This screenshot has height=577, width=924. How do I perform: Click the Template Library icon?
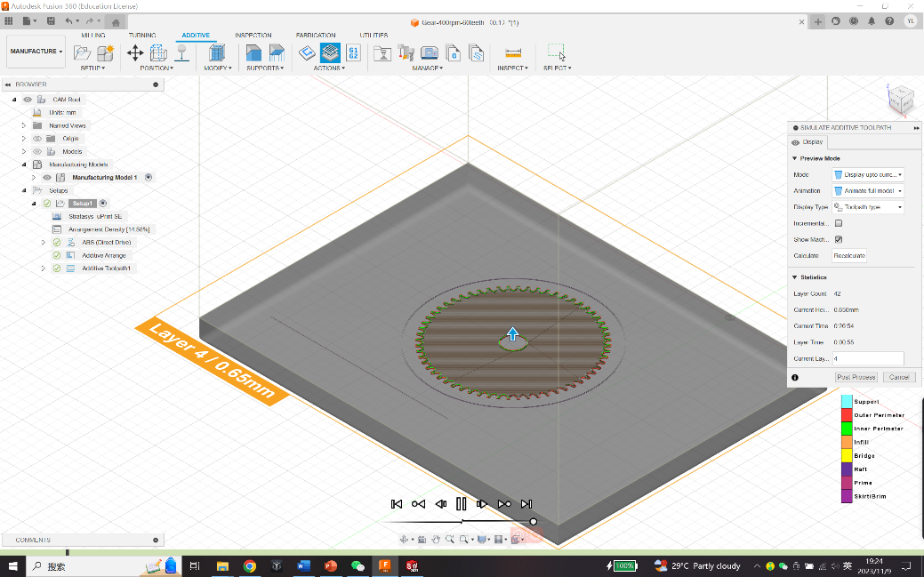[476, 53]
